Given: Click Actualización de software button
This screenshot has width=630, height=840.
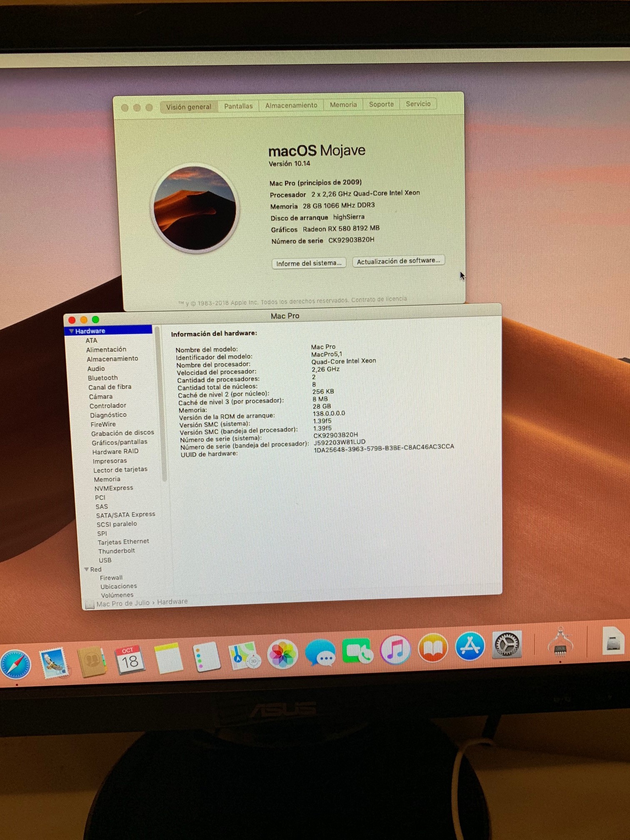Looking at the screenshot, I should tap(399, 261).
